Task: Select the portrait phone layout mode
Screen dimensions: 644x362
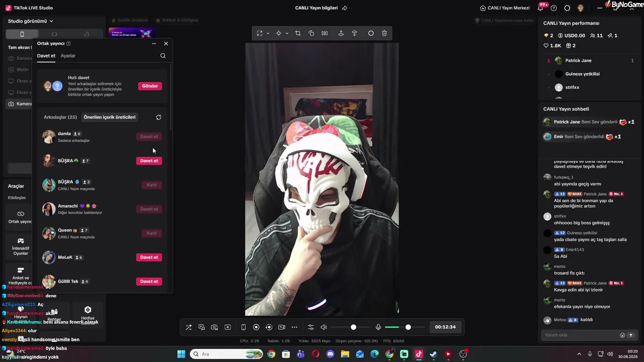Action: pos(22,34)
